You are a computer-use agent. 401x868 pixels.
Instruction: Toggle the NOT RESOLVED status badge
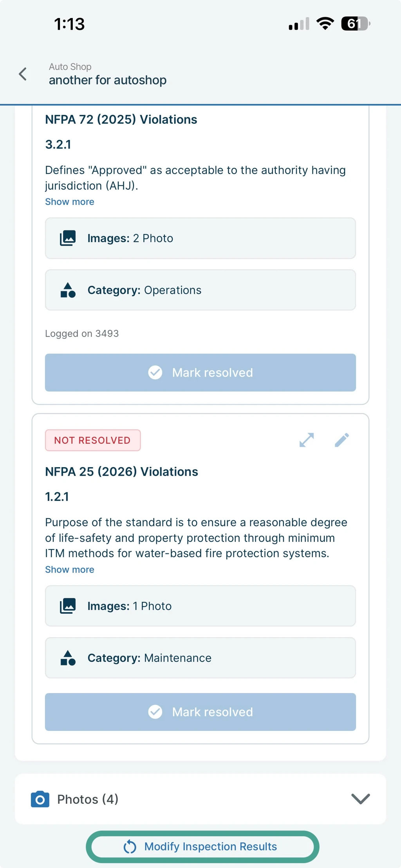(x=93, y=440)
